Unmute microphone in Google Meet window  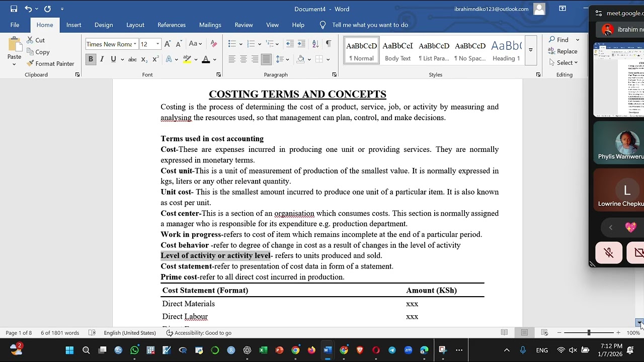click(609, 253)
